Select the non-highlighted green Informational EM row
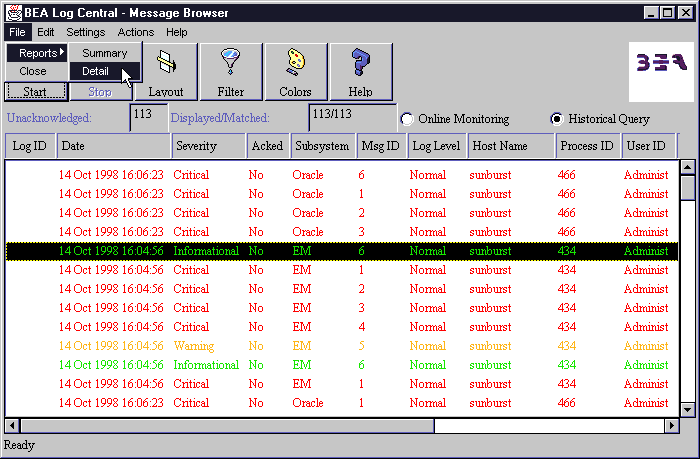 (342, 365)
